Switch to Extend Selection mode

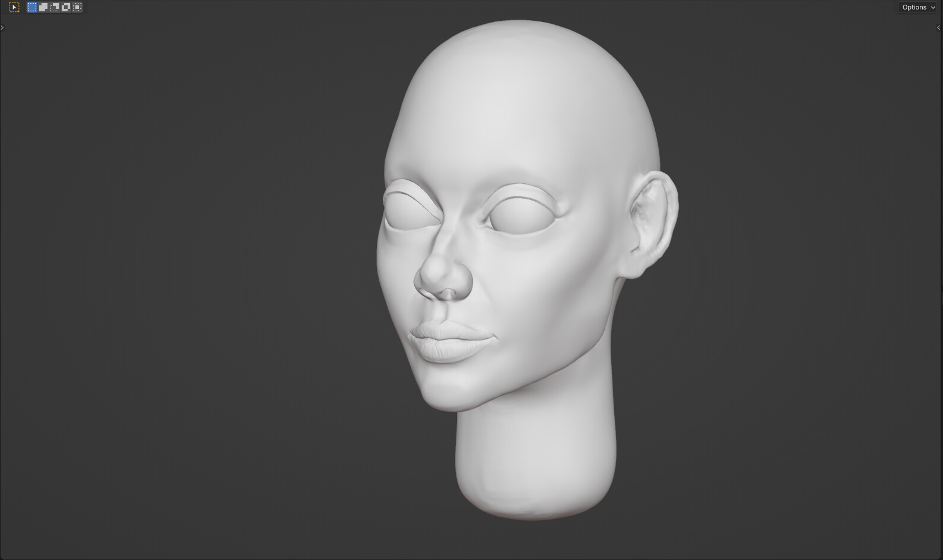click(x=43, y=7)
